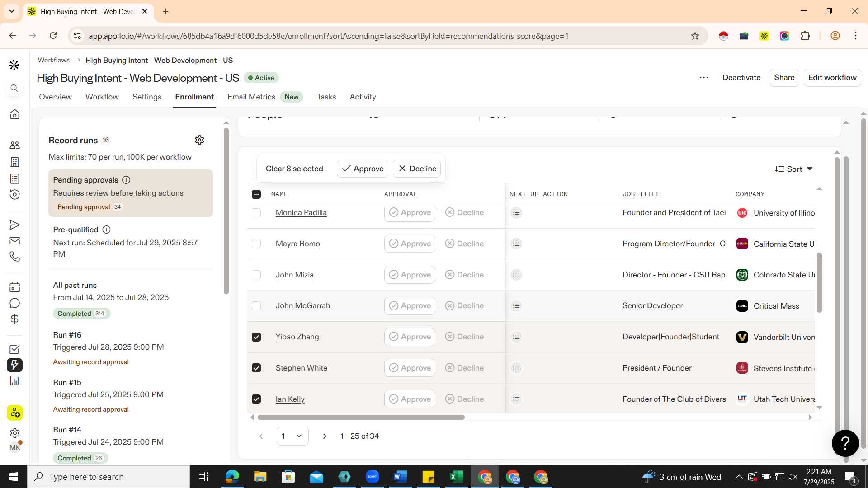Open the Apollo logo home icon
Screen dimensions: 868x488
pyautogui.click(x=14, y=65)
